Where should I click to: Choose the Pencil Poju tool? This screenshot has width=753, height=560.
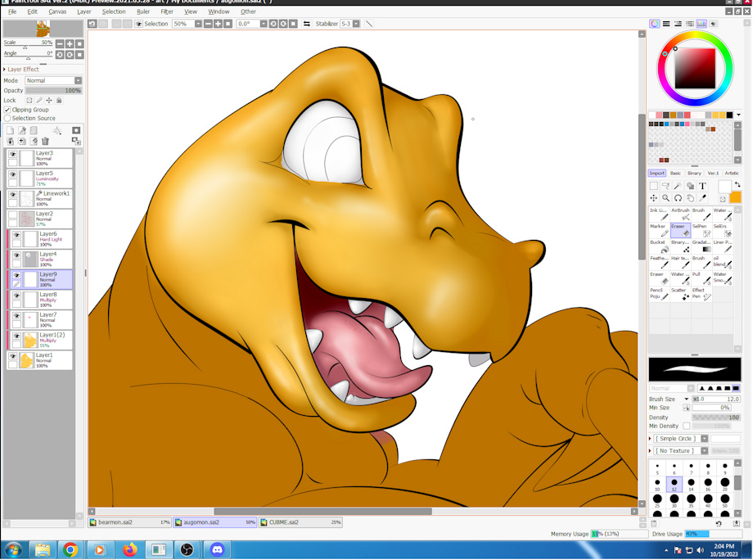point(660,293)
